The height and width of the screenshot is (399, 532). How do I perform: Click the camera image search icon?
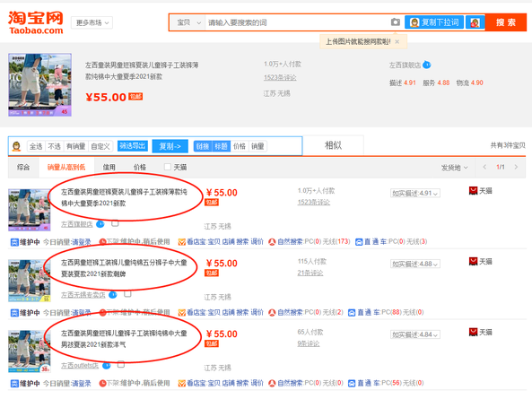396,22
